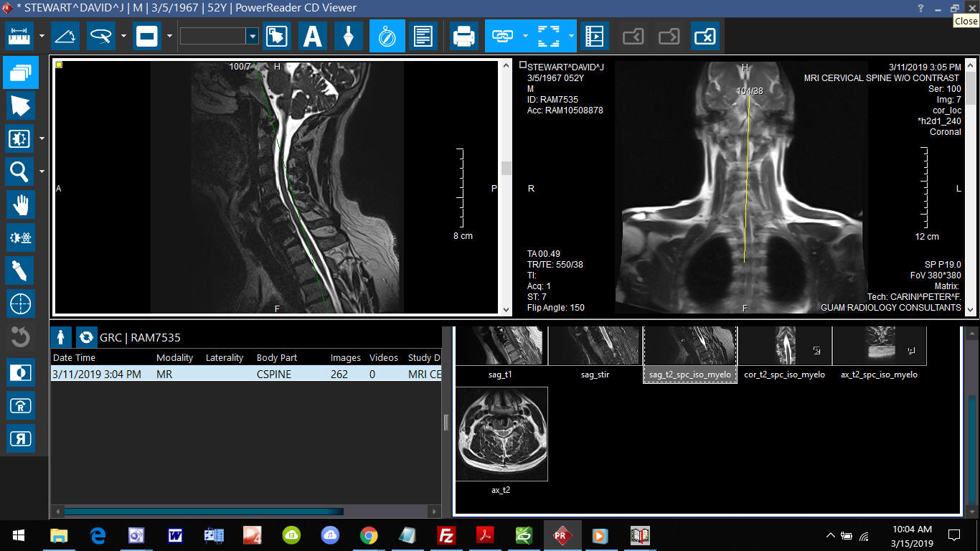Click the sagittal viewport vertical scrollbar thumb
Viewport: 980px width, 551px height.
507,168
